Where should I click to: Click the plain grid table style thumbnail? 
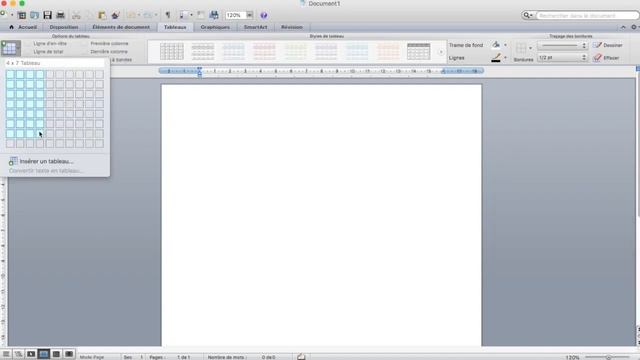[x=172, y=51]
